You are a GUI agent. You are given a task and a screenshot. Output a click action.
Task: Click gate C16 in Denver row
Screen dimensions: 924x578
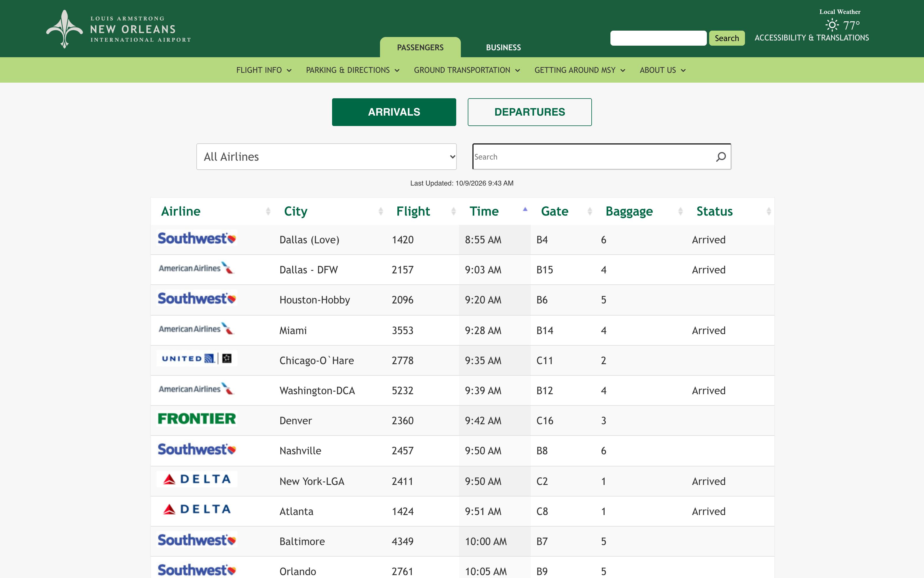pyautogui.click(x=545, y=420)
